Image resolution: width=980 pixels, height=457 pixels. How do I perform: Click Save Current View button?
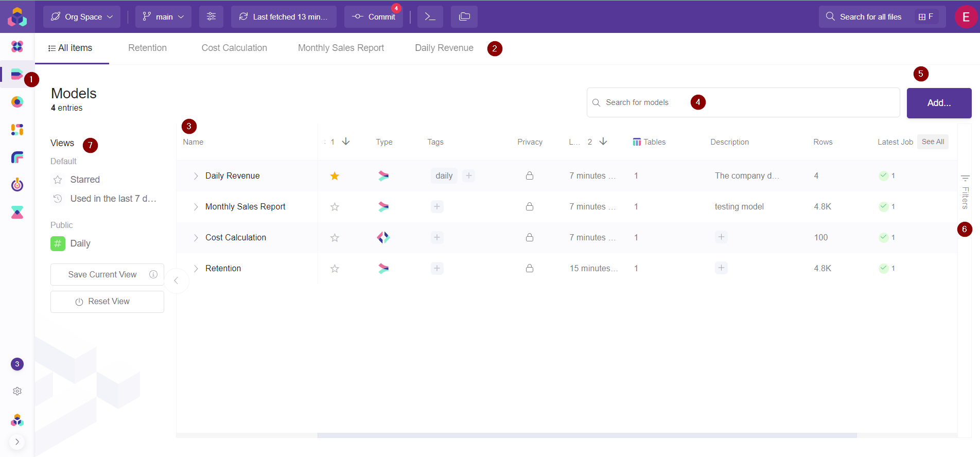pos(107,274)
